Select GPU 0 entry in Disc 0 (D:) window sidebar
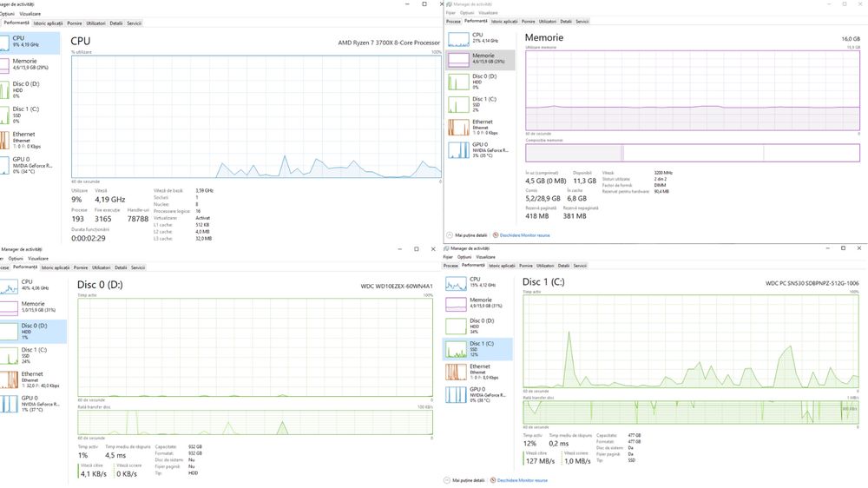This screenshot has height=488, width=868. 33,403
